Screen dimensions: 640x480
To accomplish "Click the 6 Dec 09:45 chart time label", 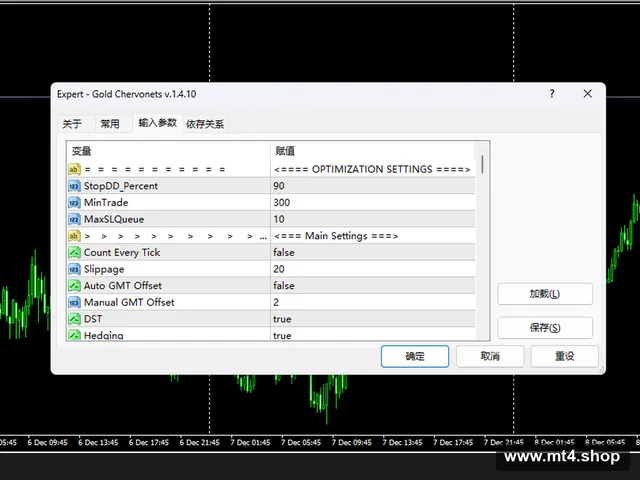I will point(47,442).
